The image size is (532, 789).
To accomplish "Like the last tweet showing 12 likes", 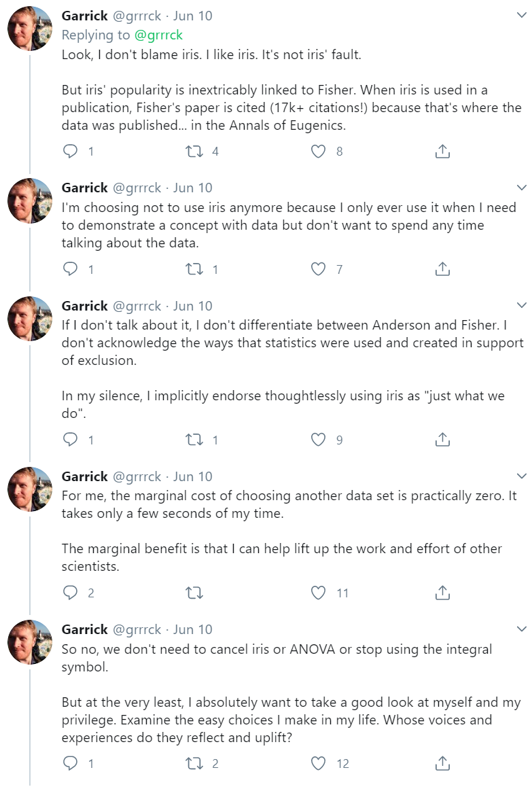I will click(x=318, y=763).
